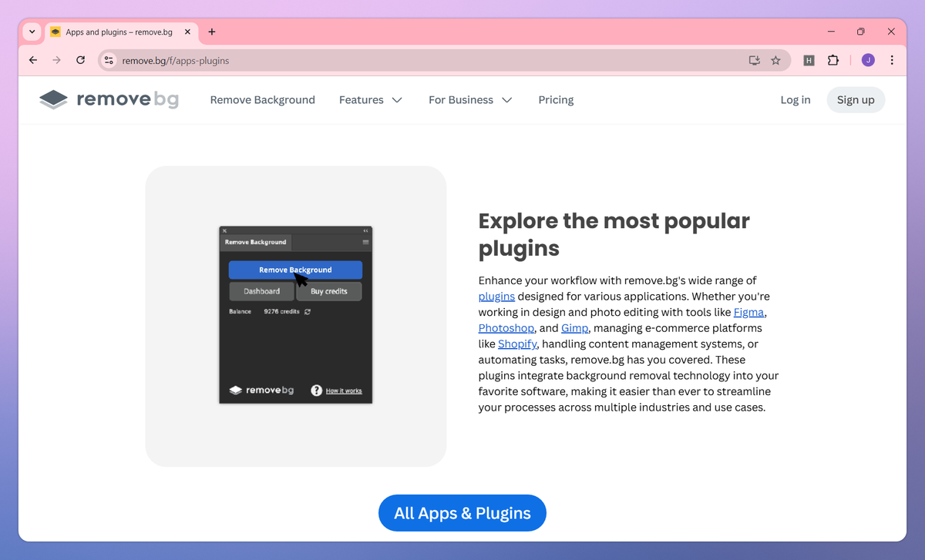Image resolution: width=925 pixels, height=560 pixels.
Task: Open the H extension icon
Action: (809, 60)
